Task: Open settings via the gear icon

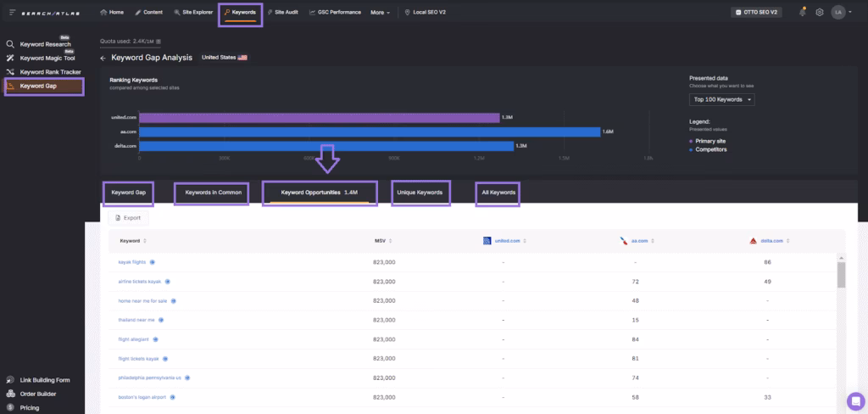Action: pos(820,13)
